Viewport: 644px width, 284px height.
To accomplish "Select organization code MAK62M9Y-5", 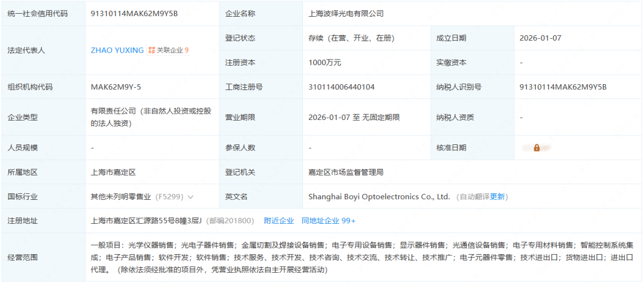I will [116, 87].
